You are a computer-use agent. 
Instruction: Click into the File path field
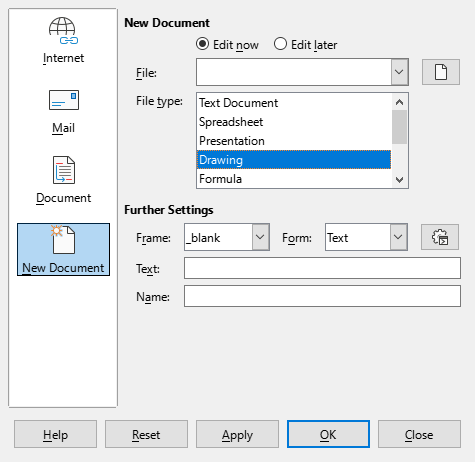click(294, 72)
